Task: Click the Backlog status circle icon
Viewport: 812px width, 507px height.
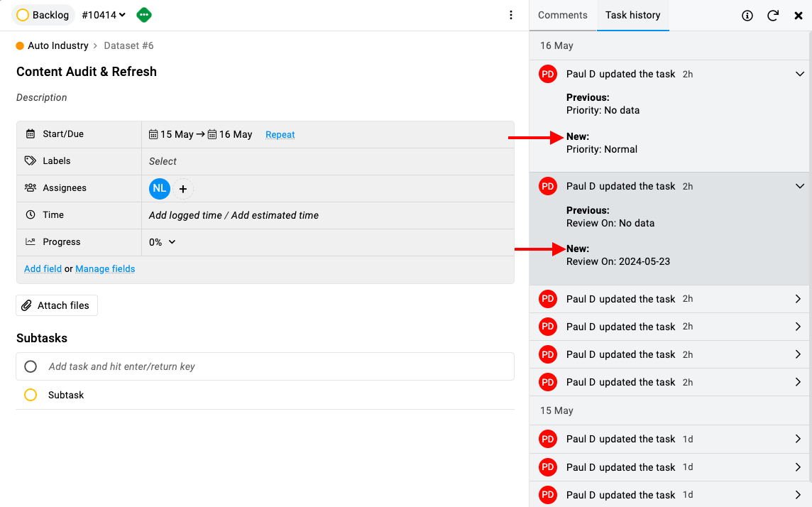Action: click(22, 15)
